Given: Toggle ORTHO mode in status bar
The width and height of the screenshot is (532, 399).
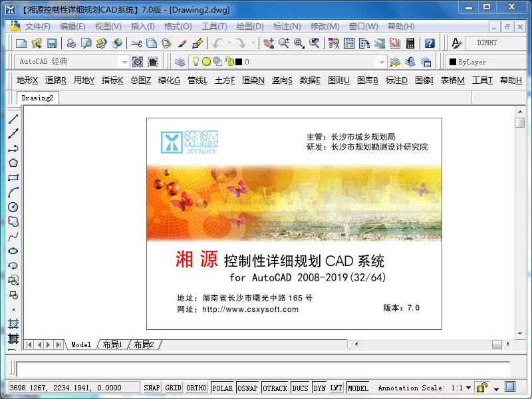Looking at the screenshot, I should point(196,388).
